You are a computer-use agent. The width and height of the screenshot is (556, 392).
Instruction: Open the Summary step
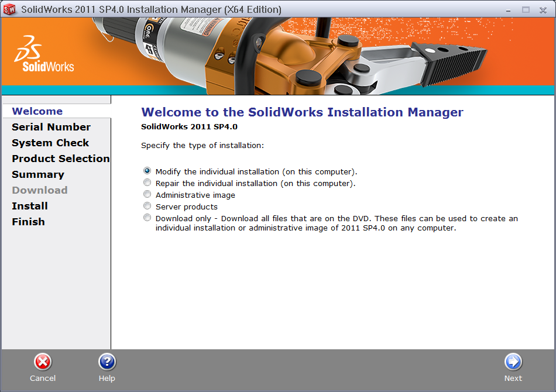click(x=38, y=174)
